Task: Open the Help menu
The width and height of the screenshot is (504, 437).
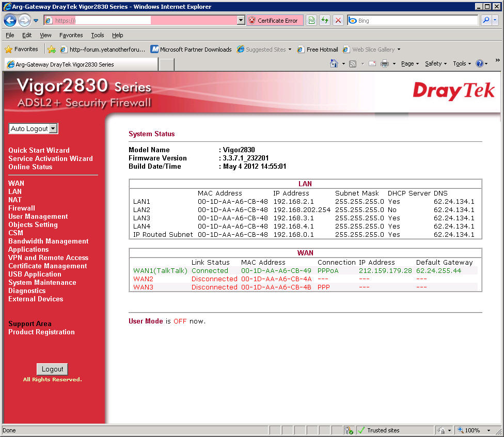Action: click(117, 35)
